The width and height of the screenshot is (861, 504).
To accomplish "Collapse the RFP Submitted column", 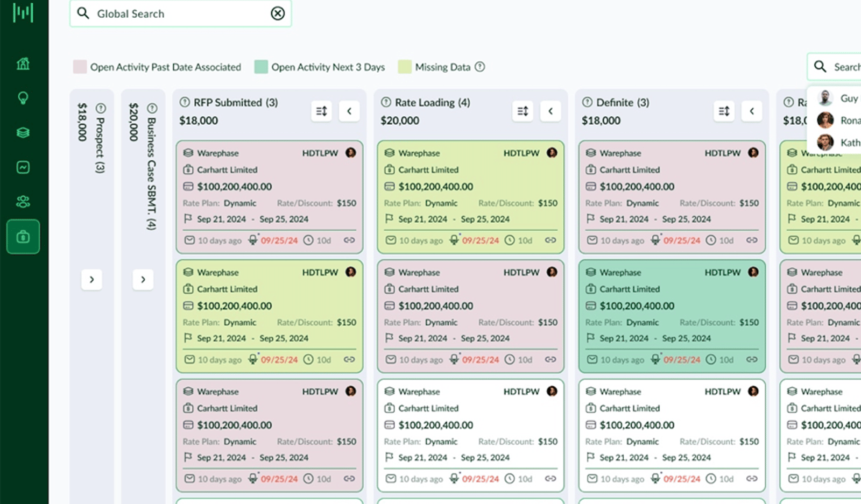I will coord(349,111).
